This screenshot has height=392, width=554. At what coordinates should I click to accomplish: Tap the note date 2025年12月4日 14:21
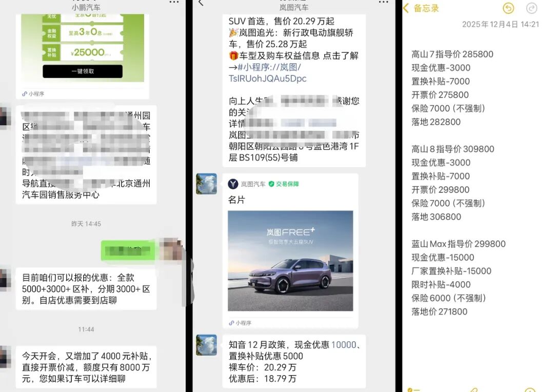pos(500,24)
